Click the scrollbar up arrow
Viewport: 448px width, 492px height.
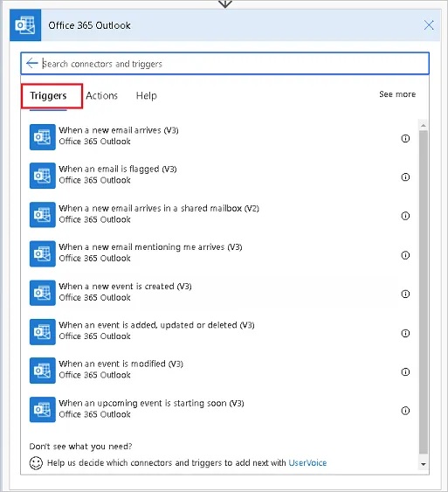pyautogui.click(x=424, y=126)
